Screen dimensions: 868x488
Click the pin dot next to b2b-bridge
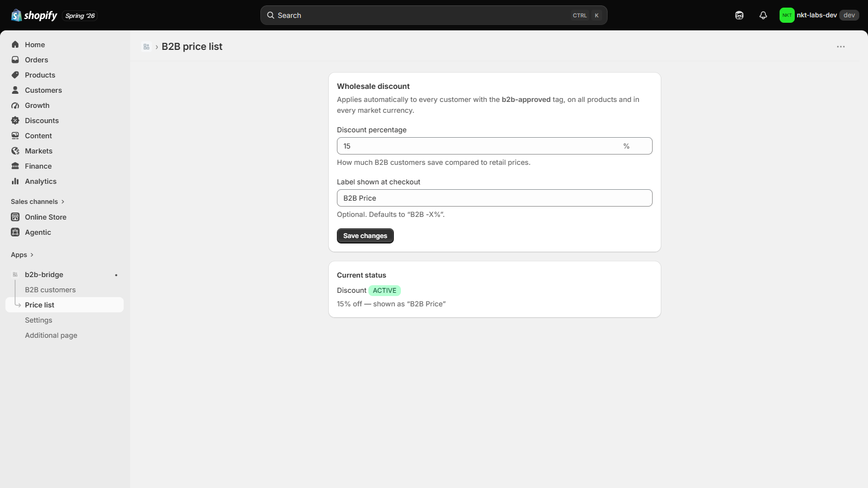pos(116,275)
